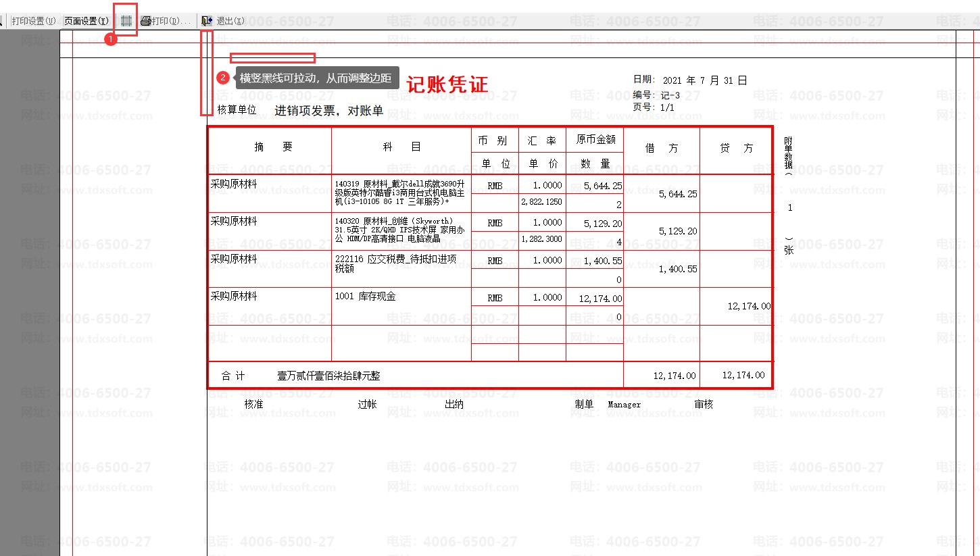This screenshot has height=556, width=980.
Task: Click the 1001 库存现金 account cell
Action: pyautogui.click(x=366, y=297)
